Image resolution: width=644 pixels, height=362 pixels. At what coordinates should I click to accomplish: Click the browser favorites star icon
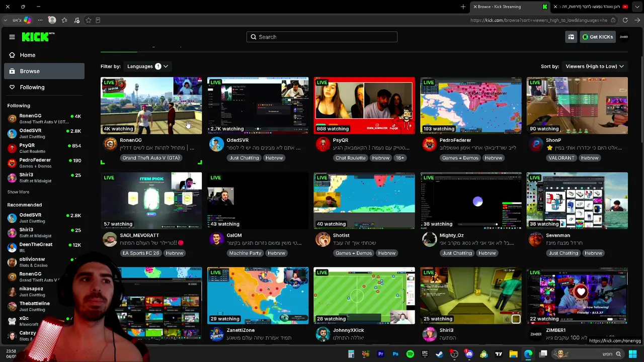(x=89, y=20)
